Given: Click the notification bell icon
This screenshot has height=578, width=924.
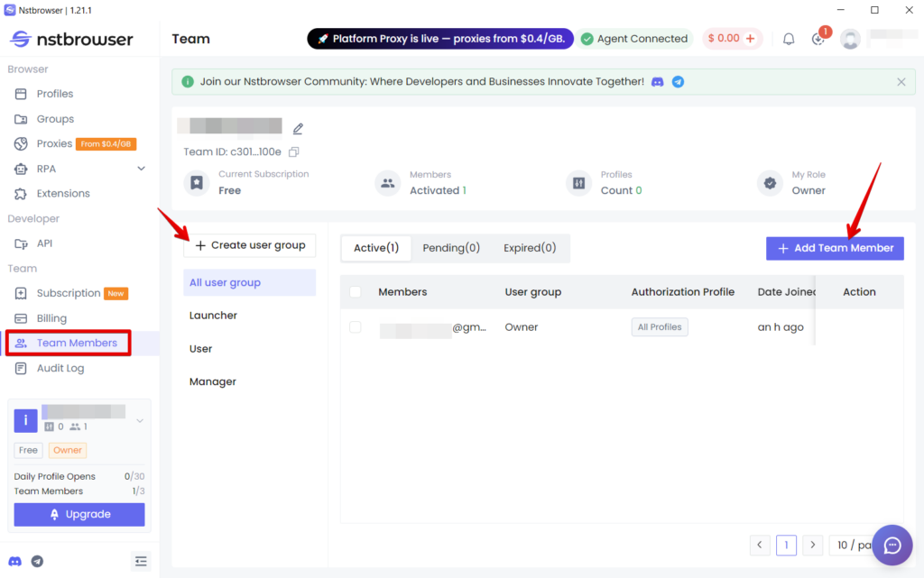Looking at the screenshot, I should (x=789, y=39).
